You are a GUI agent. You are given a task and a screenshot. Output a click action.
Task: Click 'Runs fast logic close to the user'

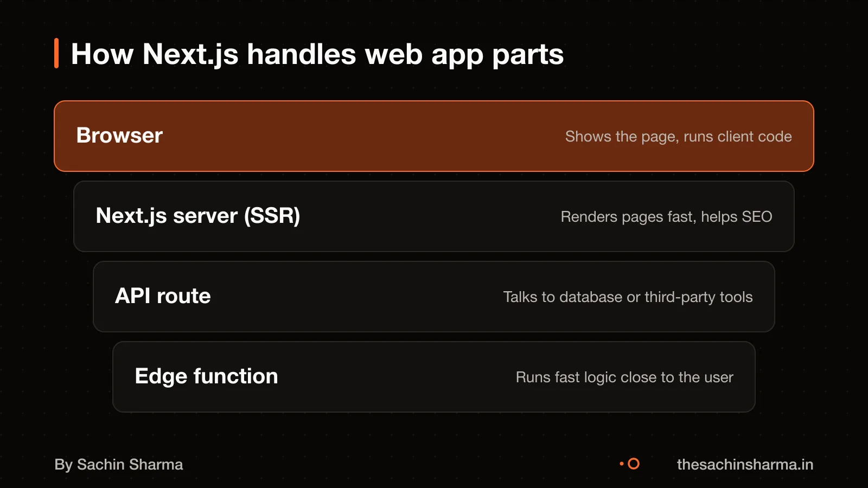tap(624, 377)
